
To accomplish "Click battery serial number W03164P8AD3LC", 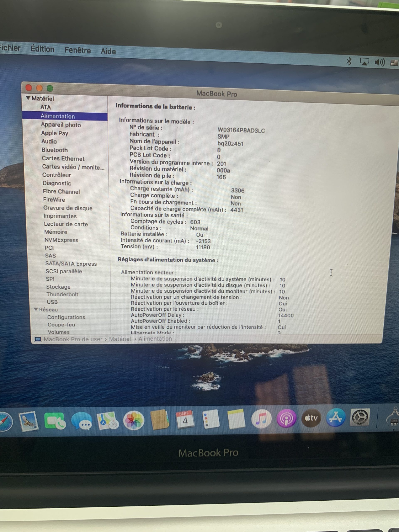I will 241,130.
